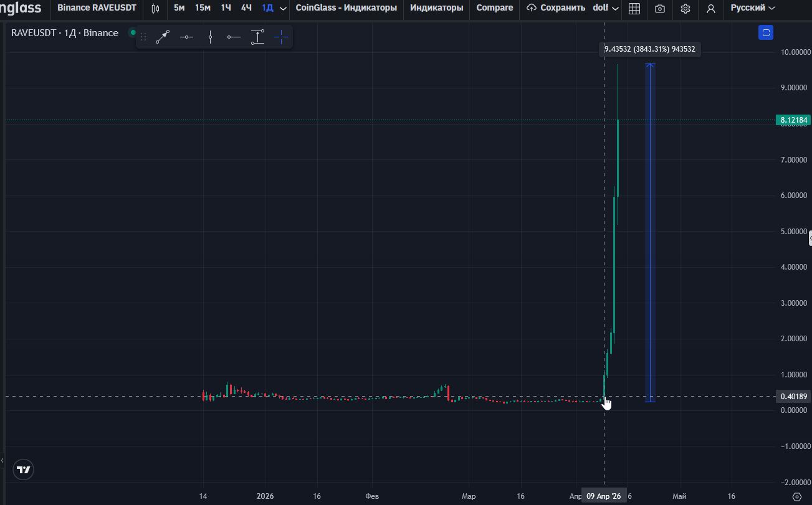Switch to the 5м timeframe

[179, 8]
